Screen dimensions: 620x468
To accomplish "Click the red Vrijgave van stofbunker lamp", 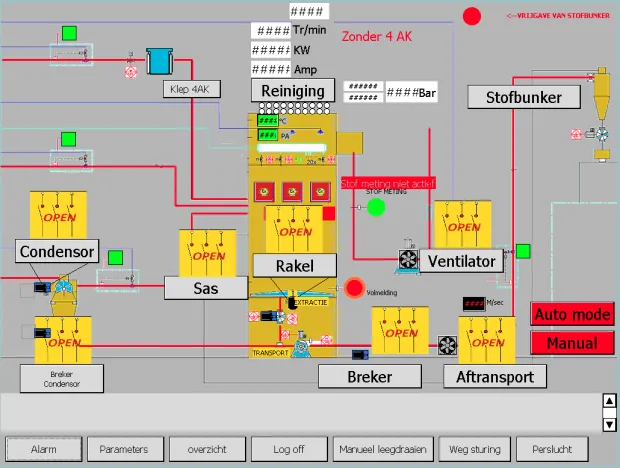I will (x=472, y=17).
